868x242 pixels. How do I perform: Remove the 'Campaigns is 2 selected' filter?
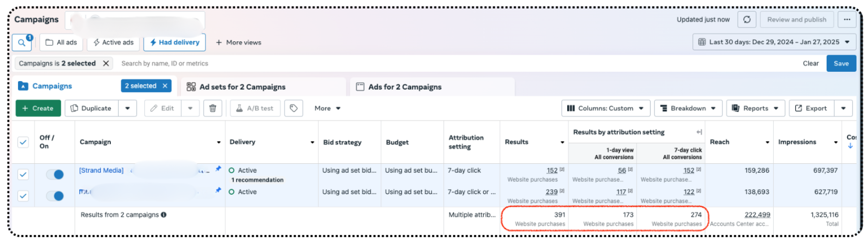(106, 63)
